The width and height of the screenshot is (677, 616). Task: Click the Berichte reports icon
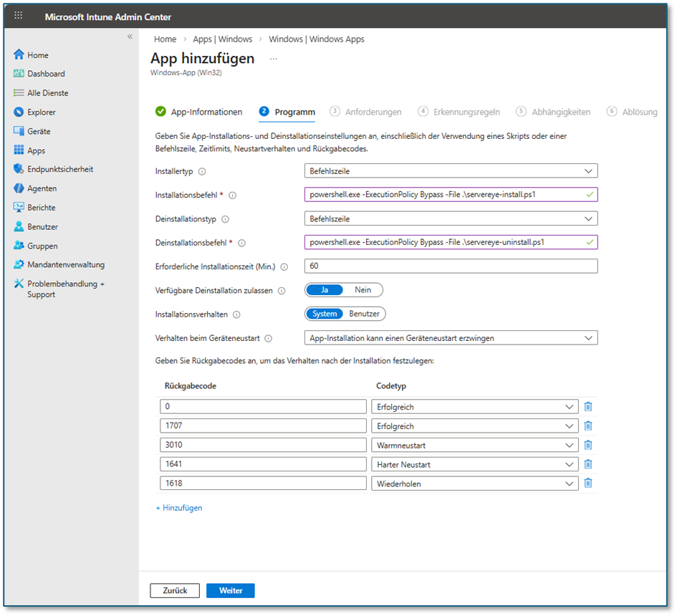(19, 207)
